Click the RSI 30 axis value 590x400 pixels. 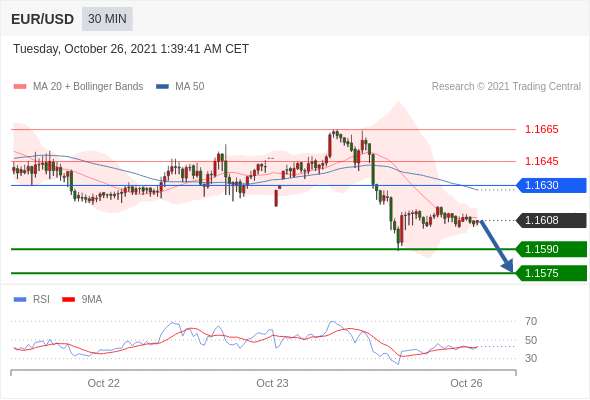click(531, 358)
